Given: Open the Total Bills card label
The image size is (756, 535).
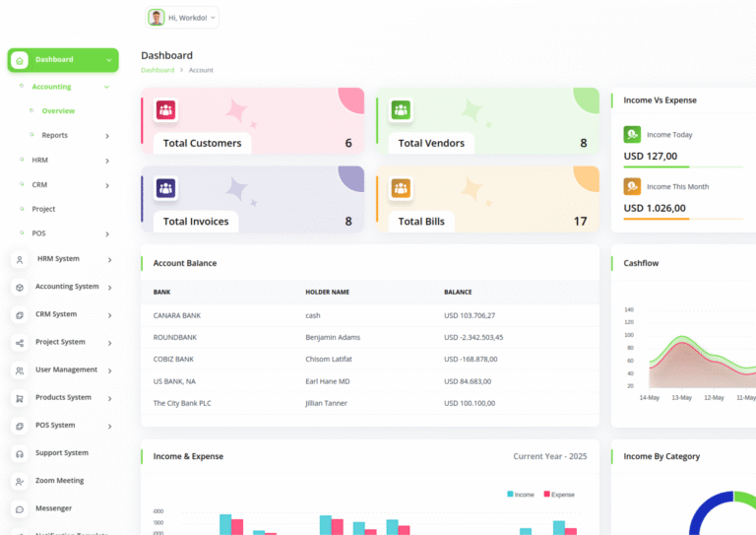Looking at the screenshot, I should [x=421, y=222].
